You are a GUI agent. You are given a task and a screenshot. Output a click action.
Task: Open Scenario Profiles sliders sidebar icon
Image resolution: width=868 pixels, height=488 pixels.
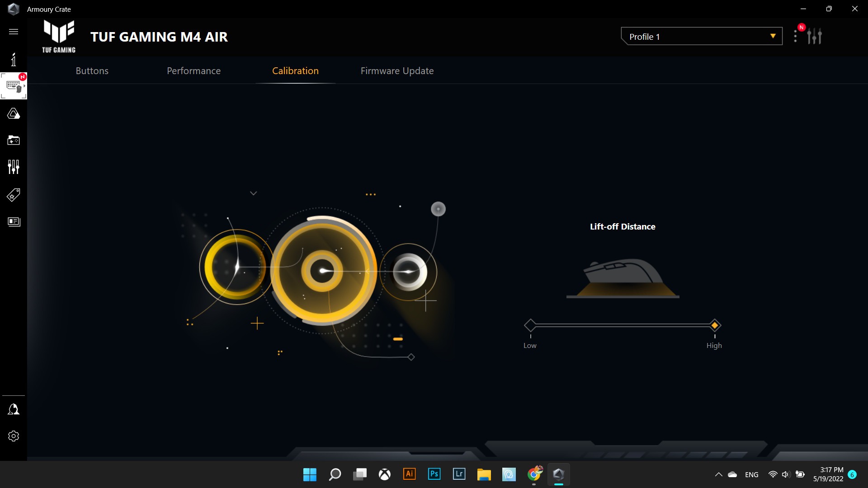(14, 167)
